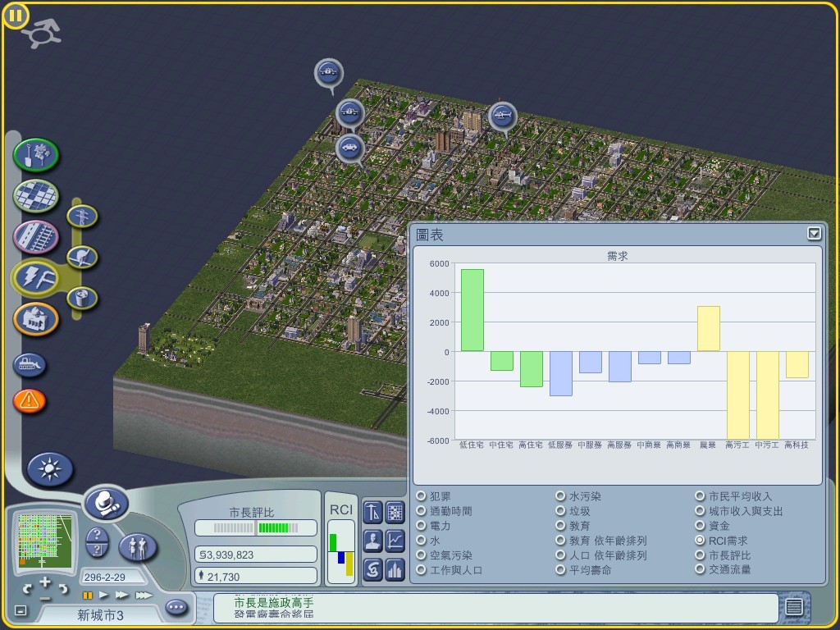The width and height of the screenshot is (840, 630).
Task: Click the RCI demand meter
Action: pos(341,552)
